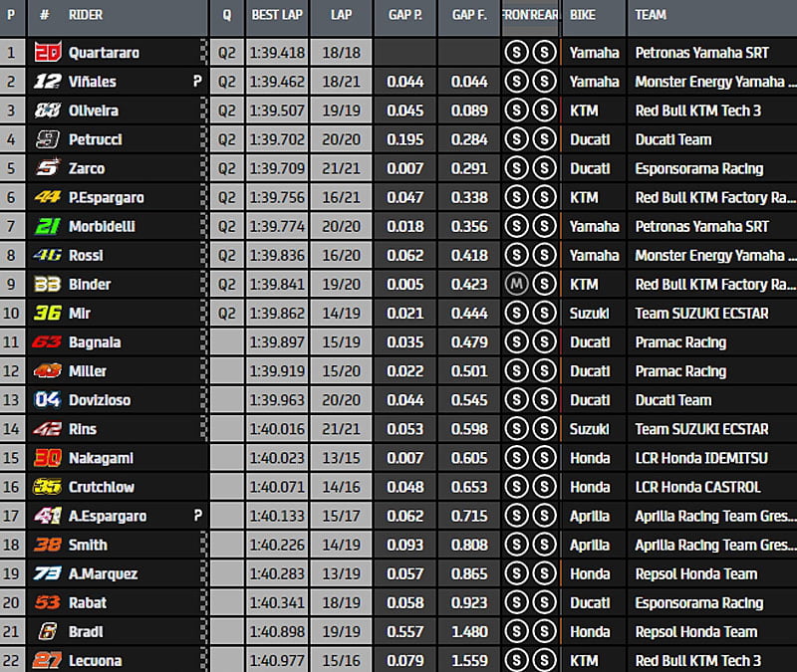
Task: Click A.Espargaro's number 41 badge
Action: (x=48, y=516)
